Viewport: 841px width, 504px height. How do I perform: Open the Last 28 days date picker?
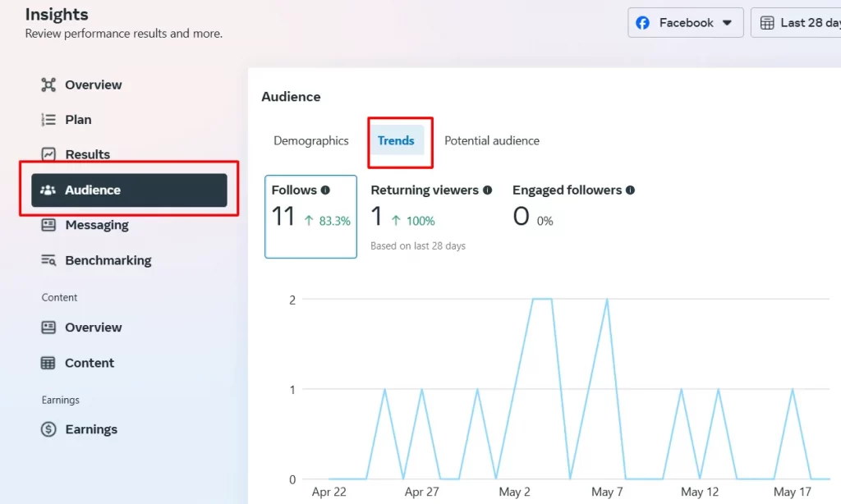[x=795, y=23]
